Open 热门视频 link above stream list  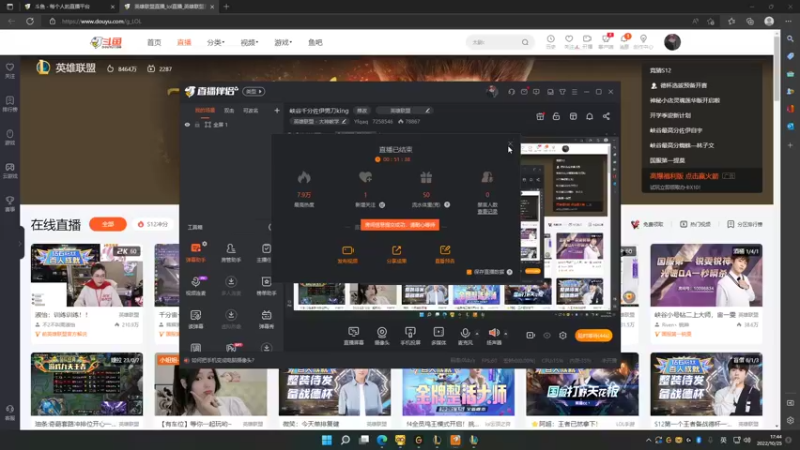pos(695,224)
